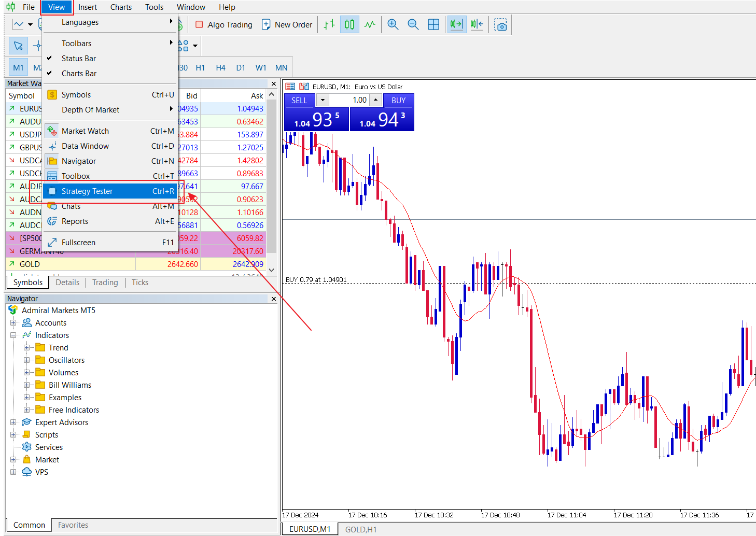Switch to the GOLD,H1 chart tab
This screenshot has height=536, width=756.
tap(361, 529)
